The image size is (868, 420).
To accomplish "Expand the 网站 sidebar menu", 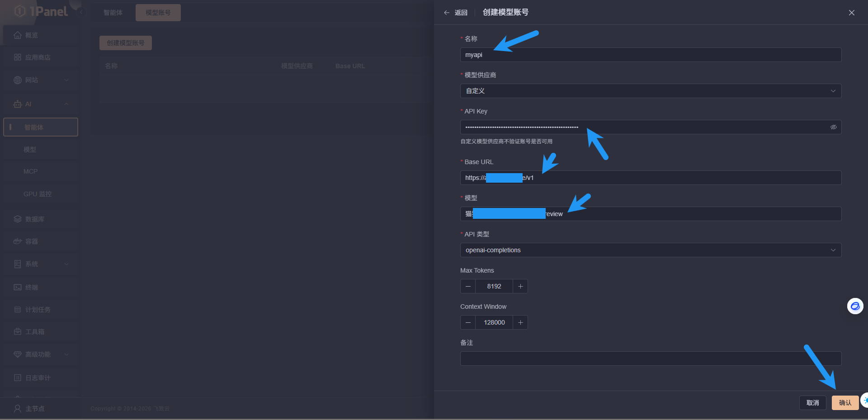I will (41, 80).
